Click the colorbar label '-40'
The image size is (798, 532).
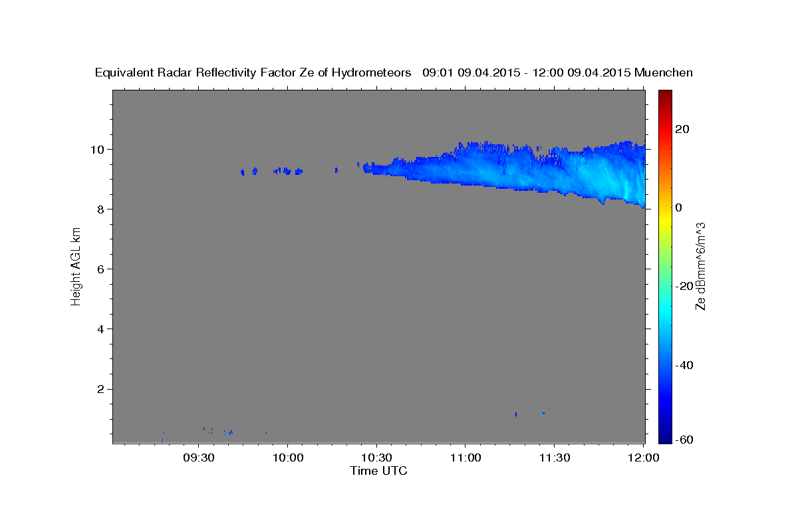[684, 364]
